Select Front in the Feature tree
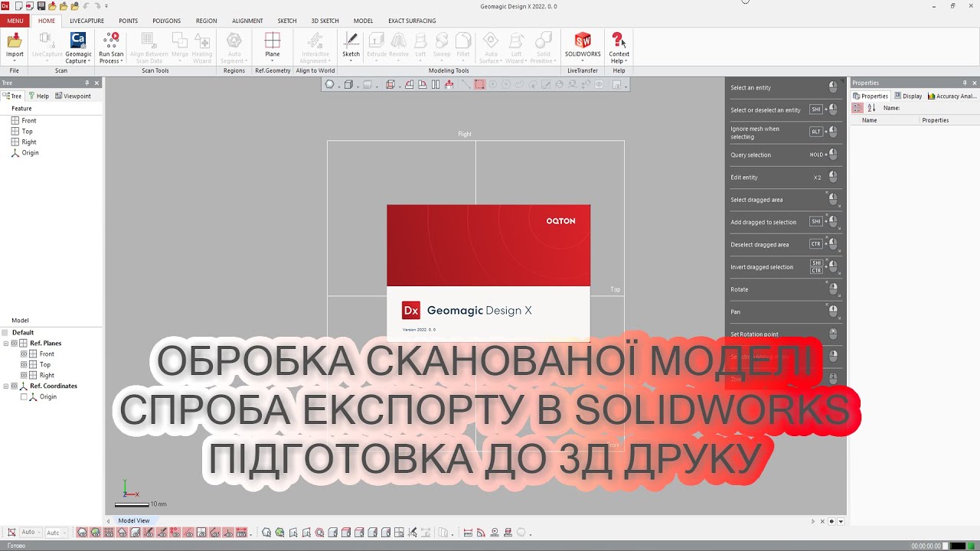This screenshot has height=551, width=980. point(29,121)
